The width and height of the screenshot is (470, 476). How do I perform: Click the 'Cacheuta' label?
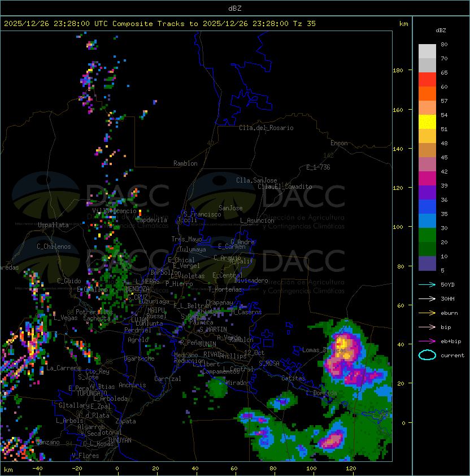97,318
